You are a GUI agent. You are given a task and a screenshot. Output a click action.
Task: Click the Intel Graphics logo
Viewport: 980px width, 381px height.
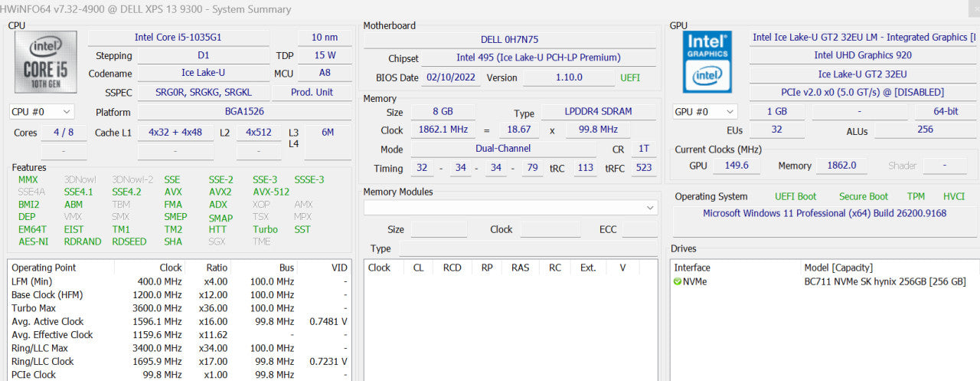tap(707, 61)
